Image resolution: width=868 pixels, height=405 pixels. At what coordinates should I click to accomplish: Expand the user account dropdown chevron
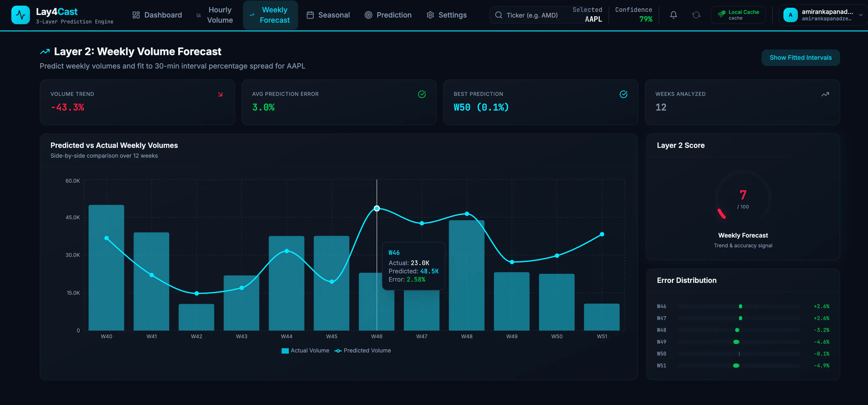click(x=861, y=15)
